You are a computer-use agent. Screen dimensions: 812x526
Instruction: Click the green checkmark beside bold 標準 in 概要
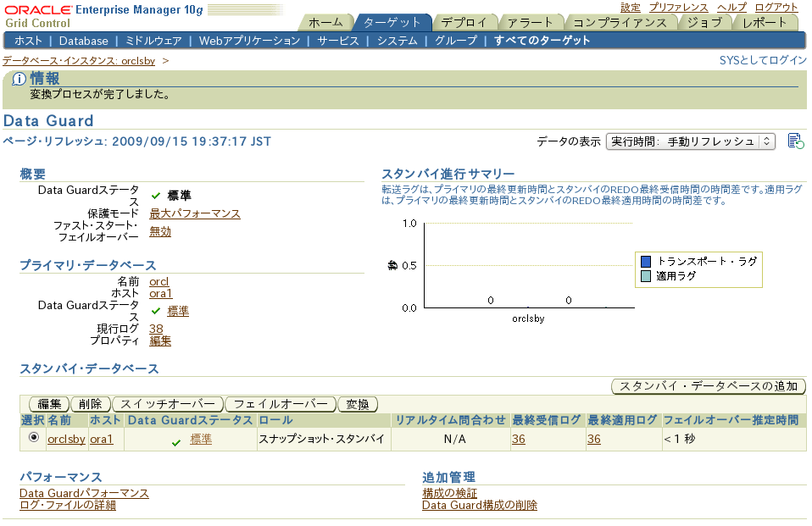click(156, 196)
